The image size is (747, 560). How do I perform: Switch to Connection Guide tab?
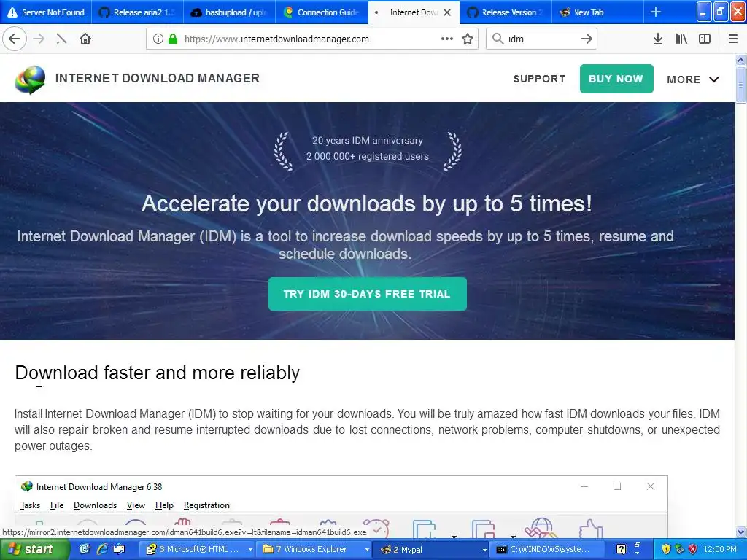[x=321, y=12]
